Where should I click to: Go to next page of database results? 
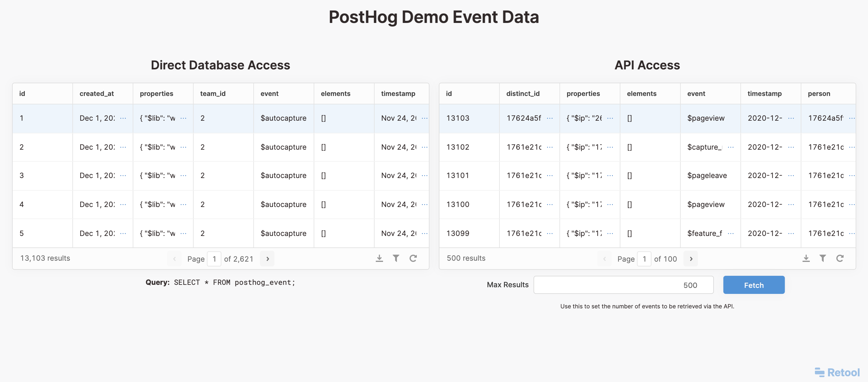pyautogui.click(x=267, y=259)
